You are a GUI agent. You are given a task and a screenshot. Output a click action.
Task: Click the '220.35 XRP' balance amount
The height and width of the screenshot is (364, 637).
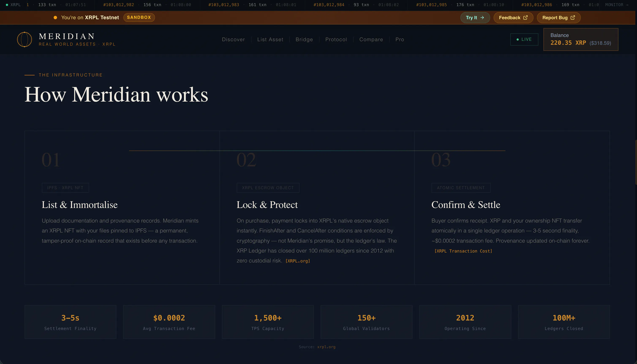(568, 43)
